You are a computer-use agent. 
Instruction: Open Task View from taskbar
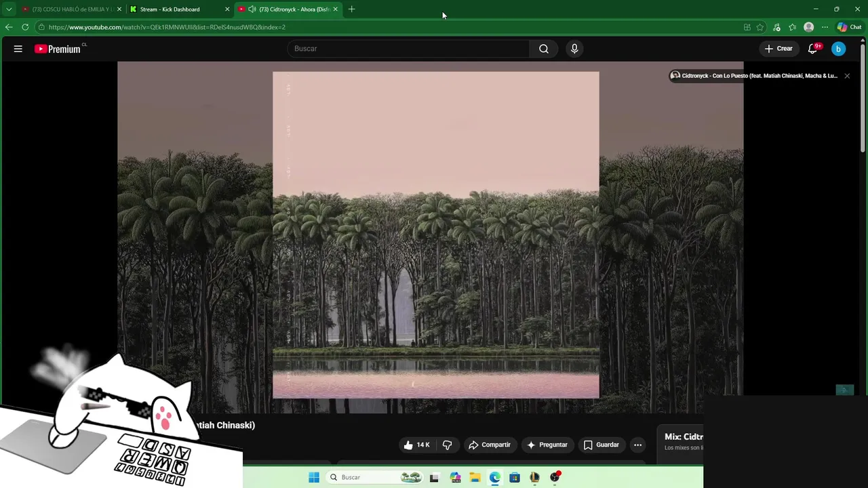click(434, 477)
